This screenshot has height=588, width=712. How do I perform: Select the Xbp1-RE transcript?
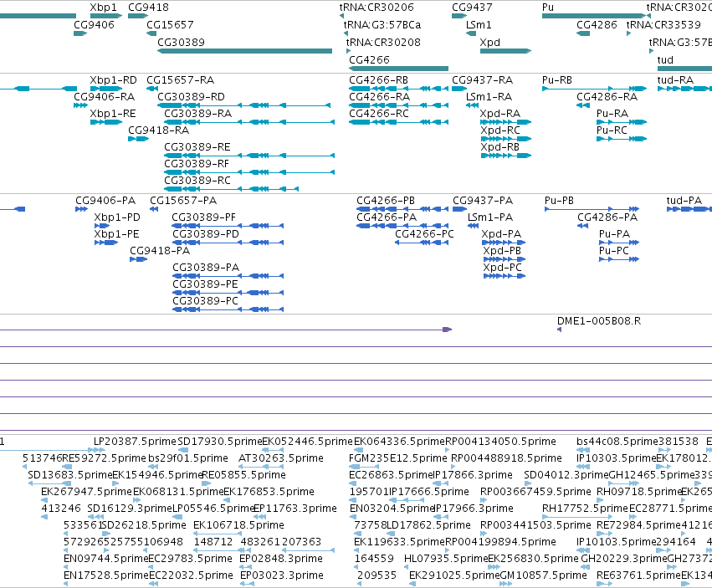[106, 122]
